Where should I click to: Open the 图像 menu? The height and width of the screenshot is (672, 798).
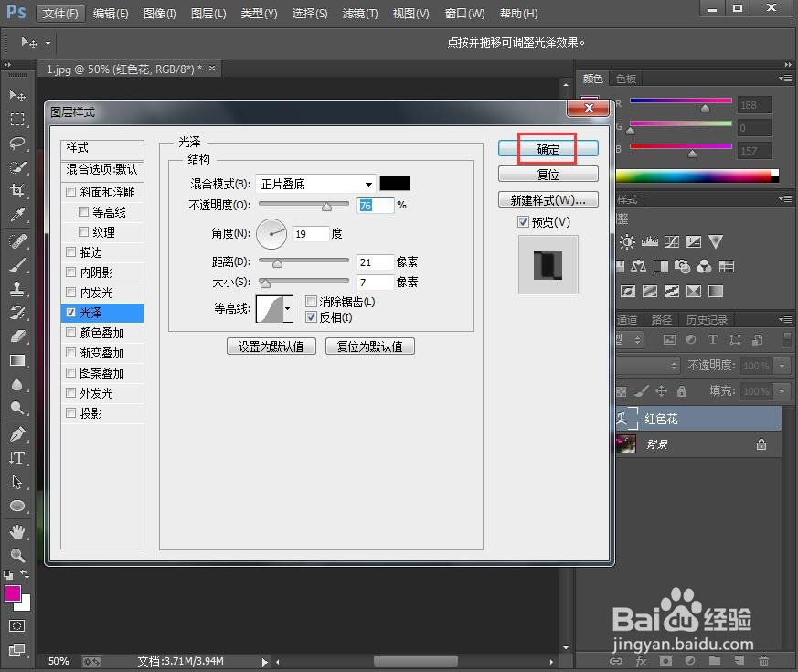(x=159, y=13)
